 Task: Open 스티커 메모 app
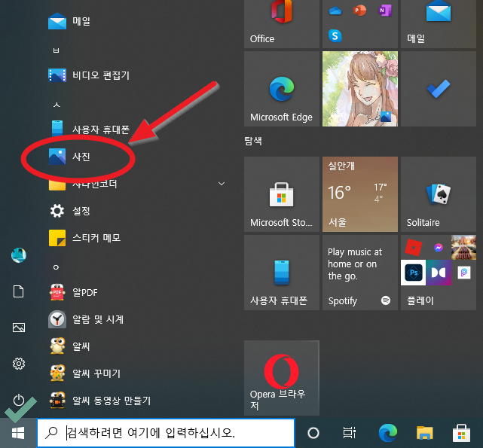click(84, 238)
